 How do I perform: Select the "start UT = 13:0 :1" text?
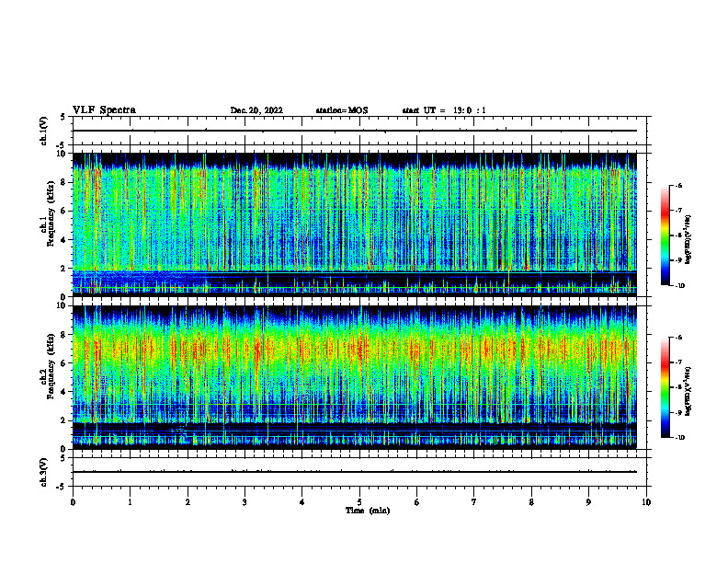pos(444,110)
